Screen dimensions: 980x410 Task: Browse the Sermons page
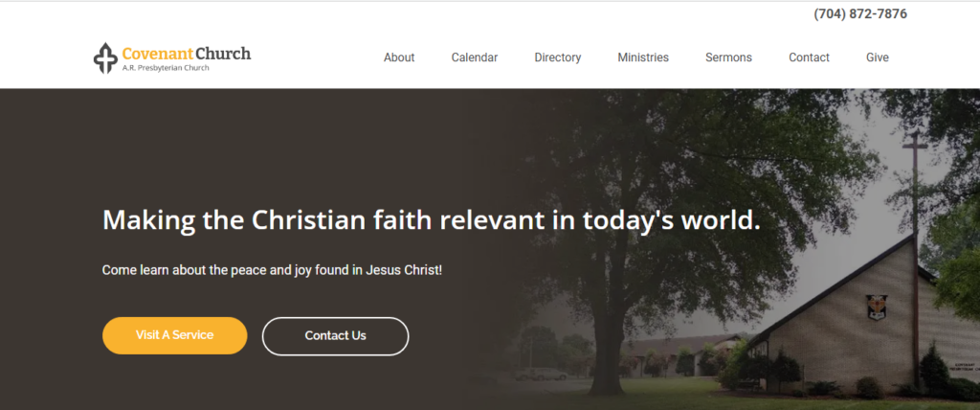click(728, 57)
